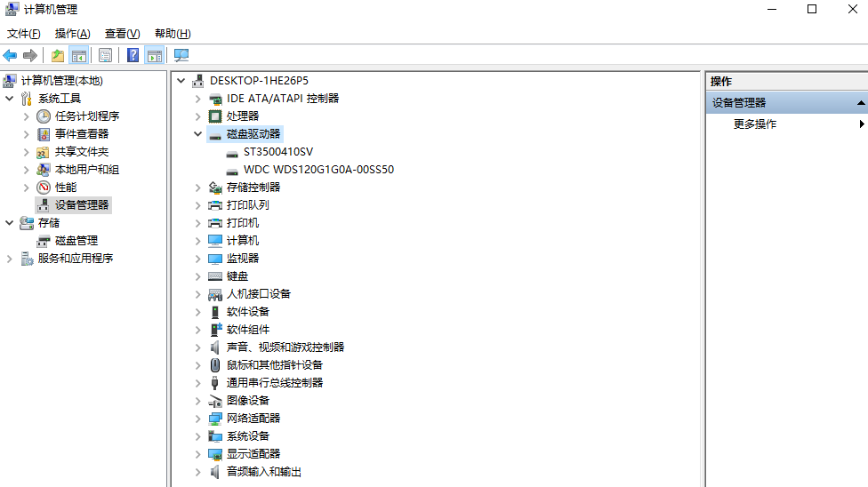Expand 服务和应用程序 in left tree
Image resolution: width=868 pixels, height=487 pixels.
10,259
